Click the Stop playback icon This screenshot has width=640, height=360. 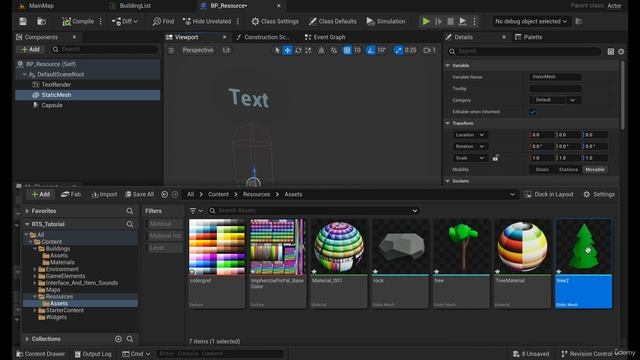coord(450,21)
